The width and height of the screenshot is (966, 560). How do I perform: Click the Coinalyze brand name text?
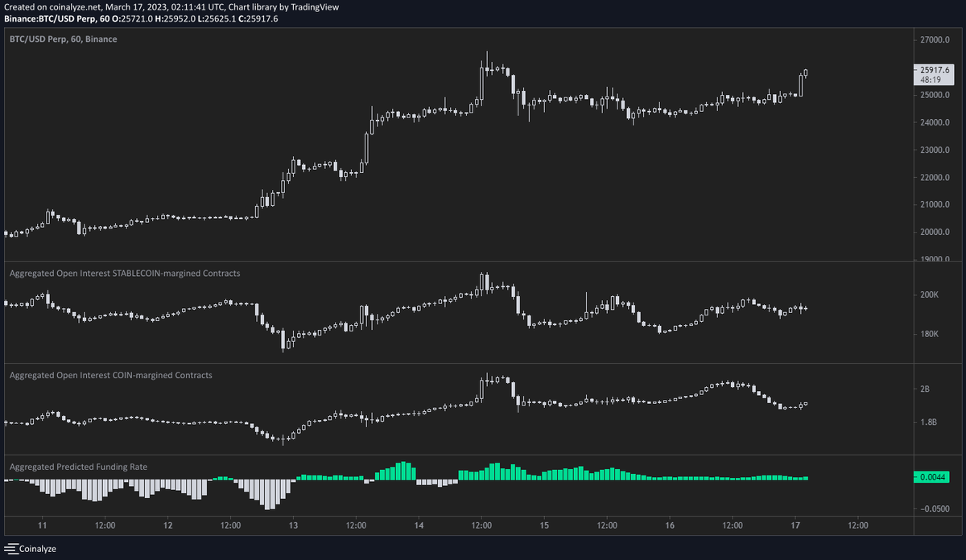point(38,549)
